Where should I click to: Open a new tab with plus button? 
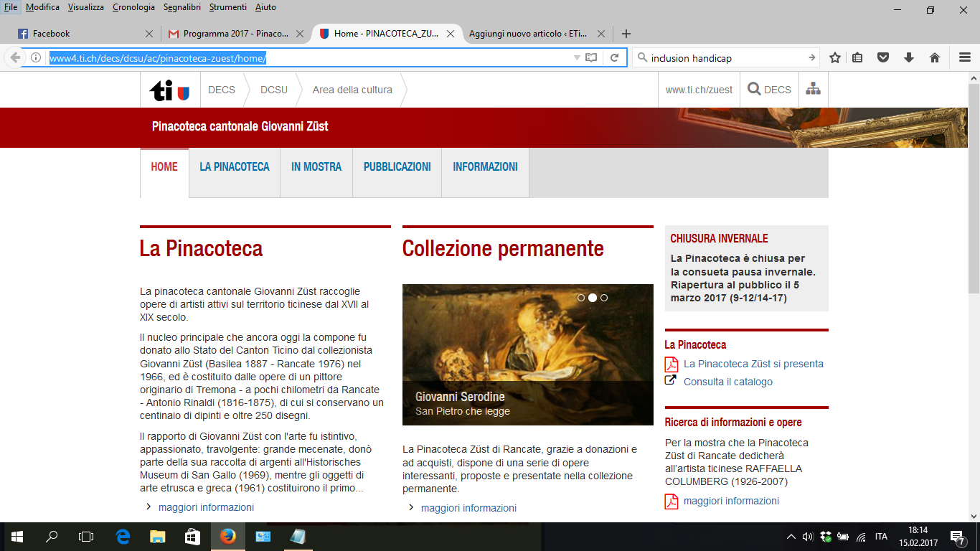626,34
